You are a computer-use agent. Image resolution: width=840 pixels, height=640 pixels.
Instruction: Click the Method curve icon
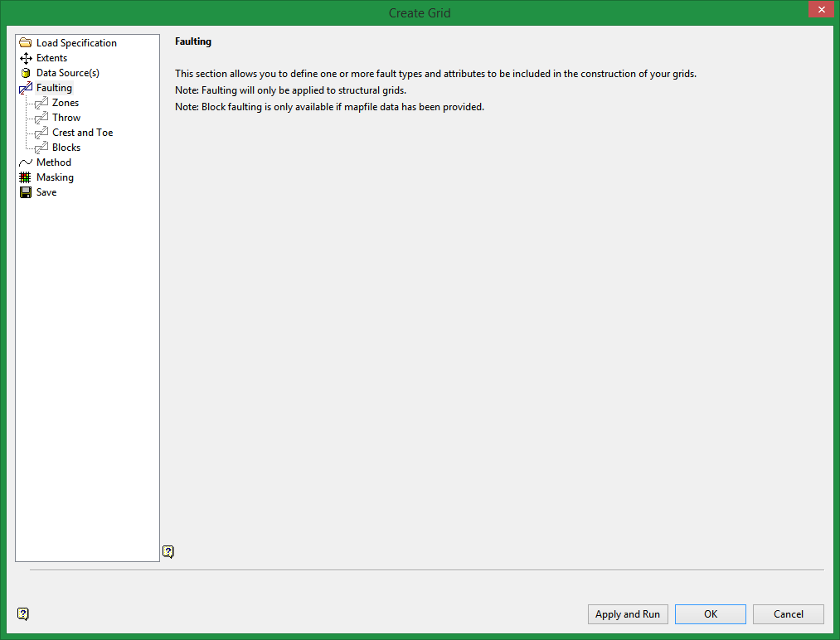(x=26, y=162)
